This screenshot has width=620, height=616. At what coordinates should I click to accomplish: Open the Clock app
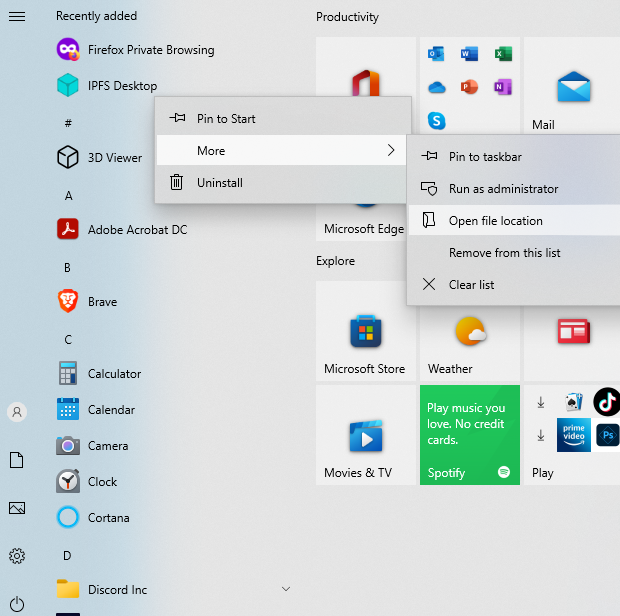[87, 482]
